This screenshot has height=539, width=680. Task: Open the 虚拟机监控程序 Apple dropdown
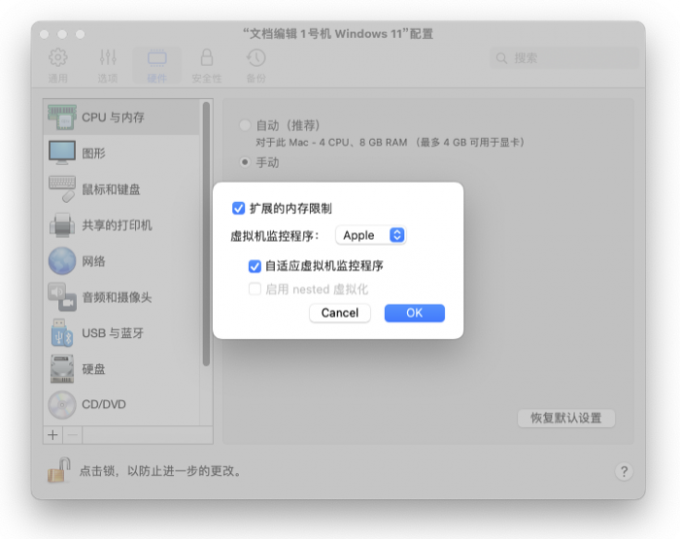coord(371,235)
